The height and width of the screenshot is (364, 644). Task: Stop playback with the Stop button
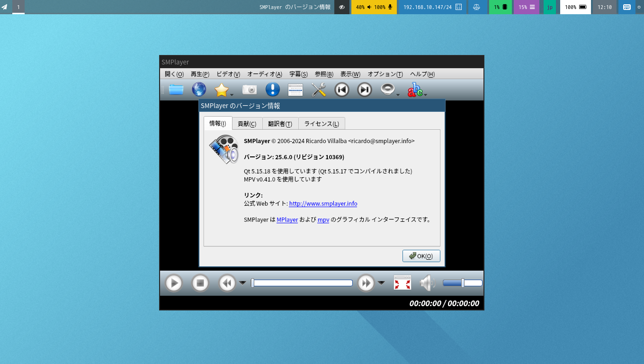click(x=200, y=283)
